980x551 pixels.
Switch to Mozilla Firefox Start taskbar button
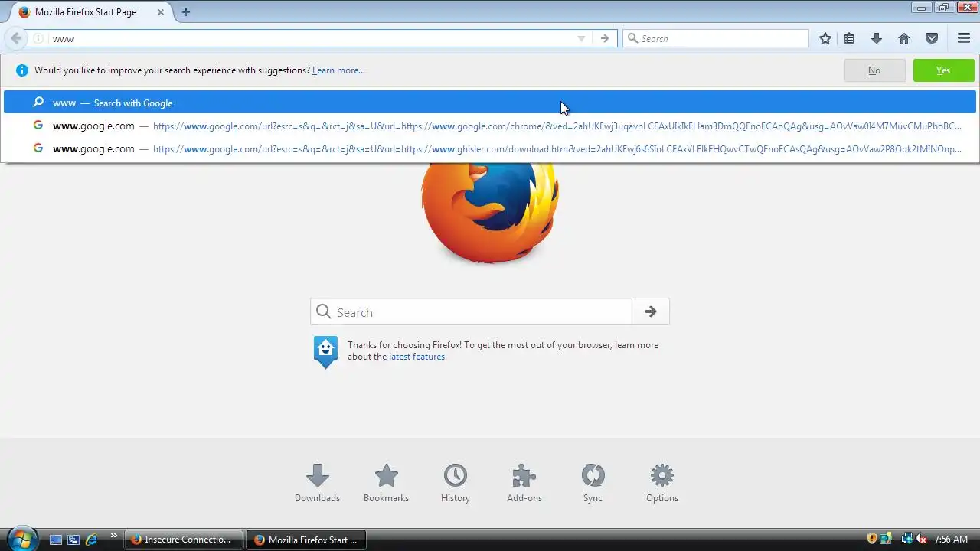tap(306, 540)
